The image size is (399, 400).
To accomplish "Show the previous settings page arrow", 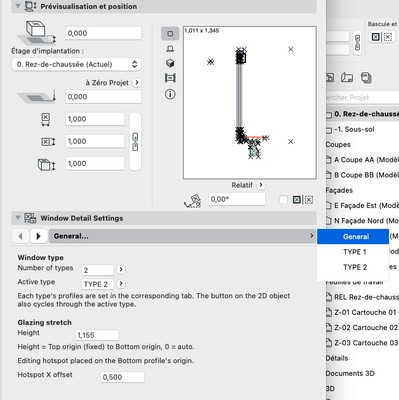I will [20, 236].
